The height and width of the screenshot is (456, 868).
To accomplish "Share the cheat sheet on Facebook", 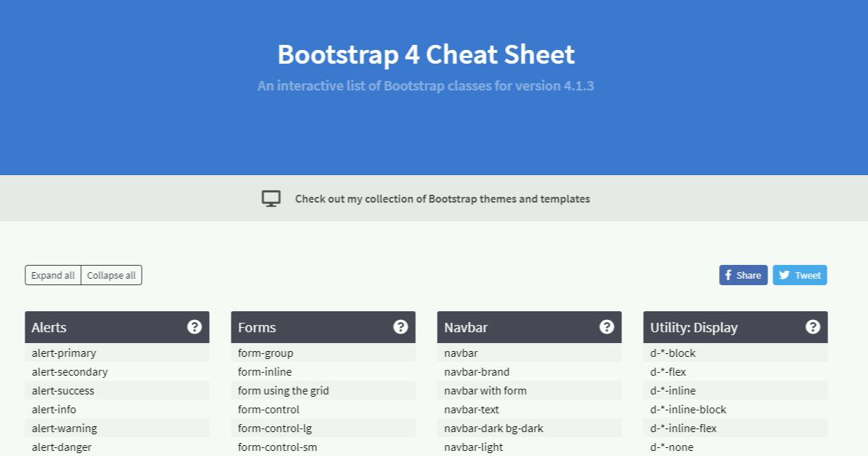I will coord(743,275).
